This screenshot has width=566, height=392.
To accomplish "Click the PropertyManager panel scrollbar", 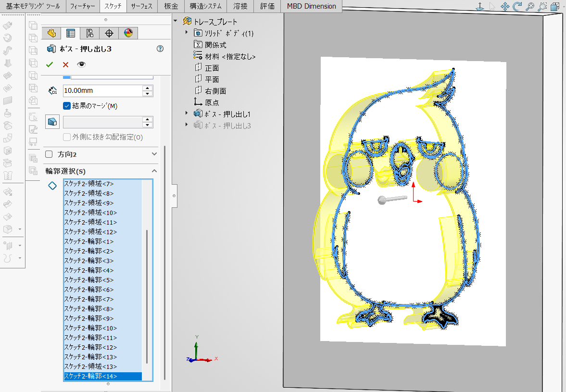I will pos(165,263).
